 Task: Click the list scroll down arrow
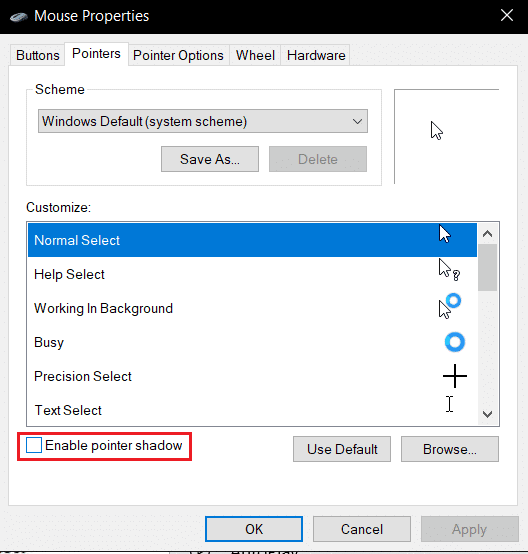[x=488, y=414]
